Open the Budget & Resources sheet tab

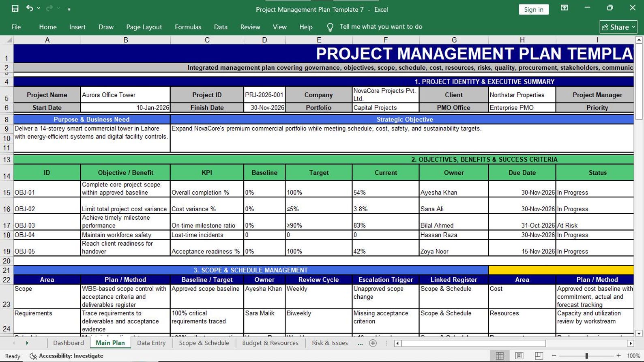pyautogui.click(x=270, y=343)
